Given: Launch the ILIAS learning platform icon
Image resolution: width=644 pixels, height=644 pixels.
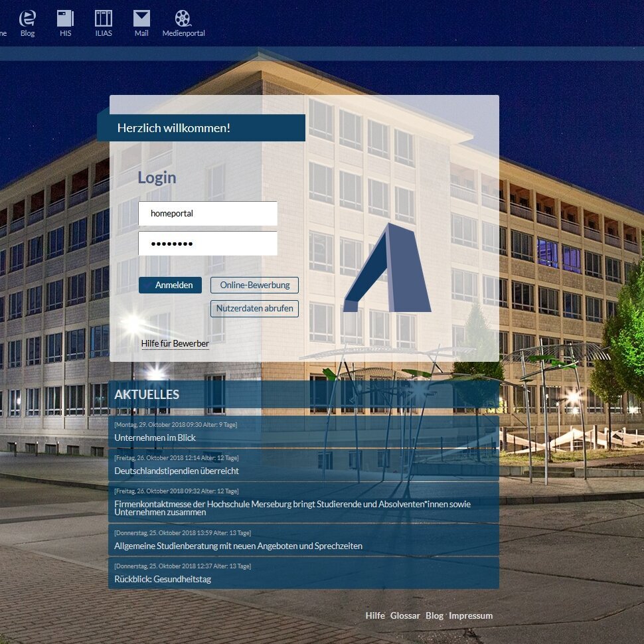Looking at the screenshot, I should click(x=104, y=19).
